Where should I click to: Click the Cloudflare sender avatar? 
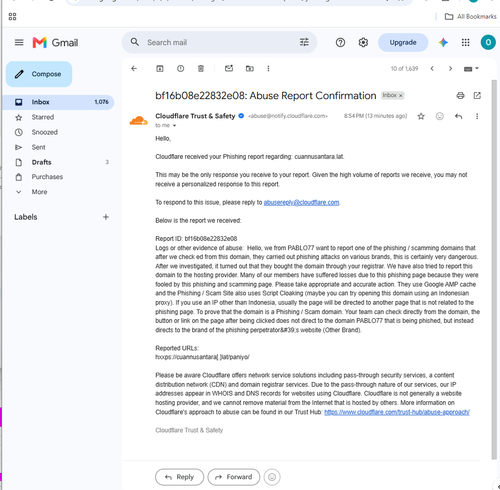pos(139,120)
